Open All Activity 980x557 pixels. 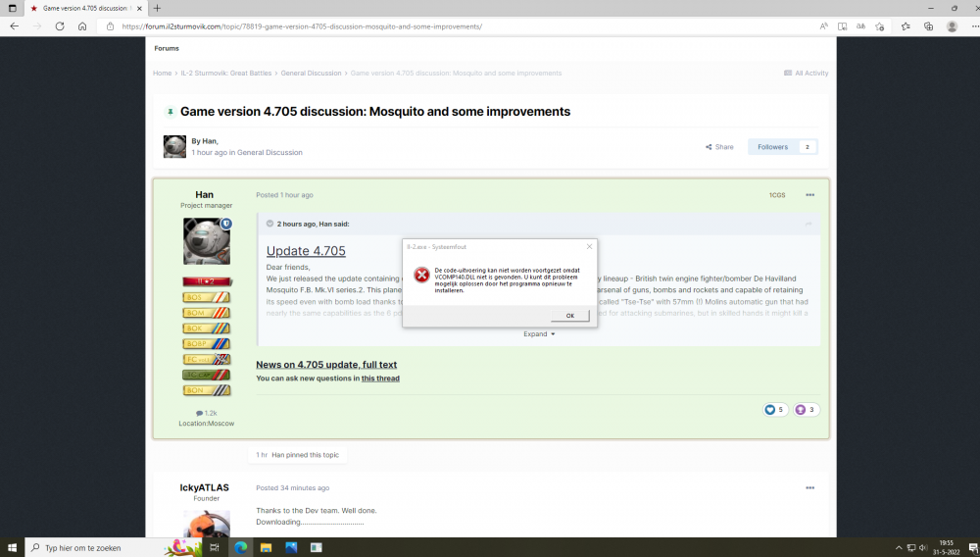point(807,74)
